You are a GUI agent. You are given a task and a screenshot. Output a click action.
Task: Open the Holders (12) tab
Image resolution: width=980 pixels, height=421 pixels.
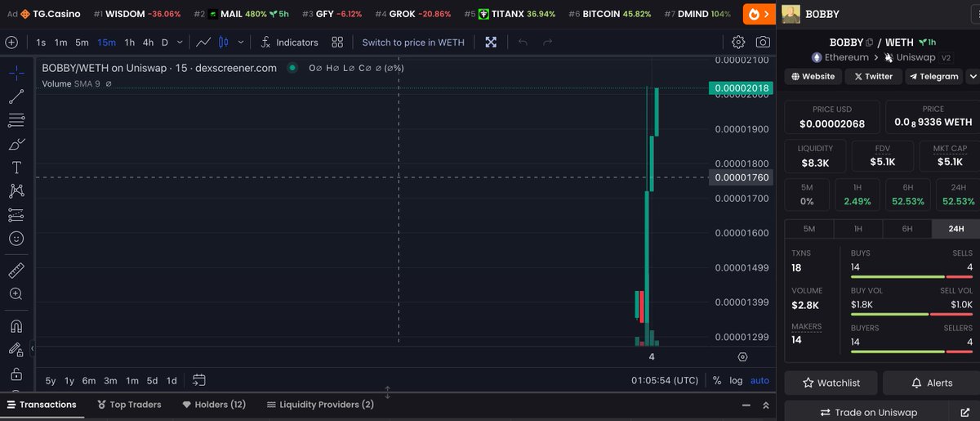point(214,405)
